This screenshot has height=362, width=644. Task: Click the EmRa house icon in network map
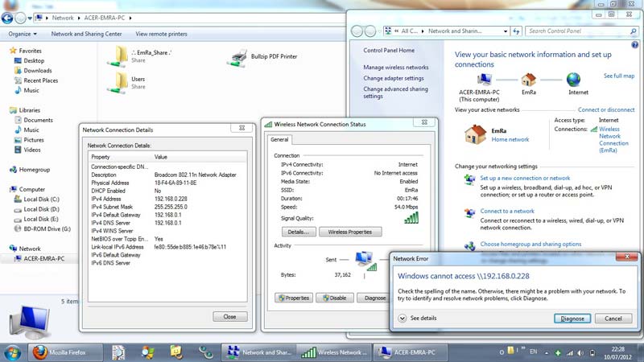click(x=529, y=80)
